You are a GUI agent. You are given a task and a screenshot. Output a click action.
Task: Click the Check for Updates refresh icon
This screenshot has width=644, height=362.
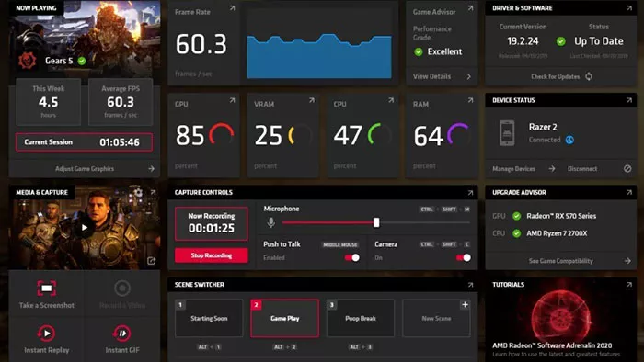tap(589, 76)
